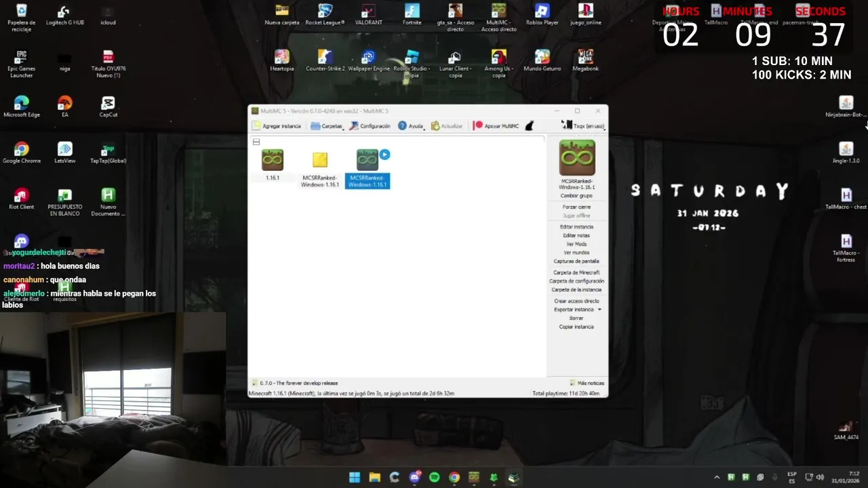Click the ESP language indicator

(792, 477)
